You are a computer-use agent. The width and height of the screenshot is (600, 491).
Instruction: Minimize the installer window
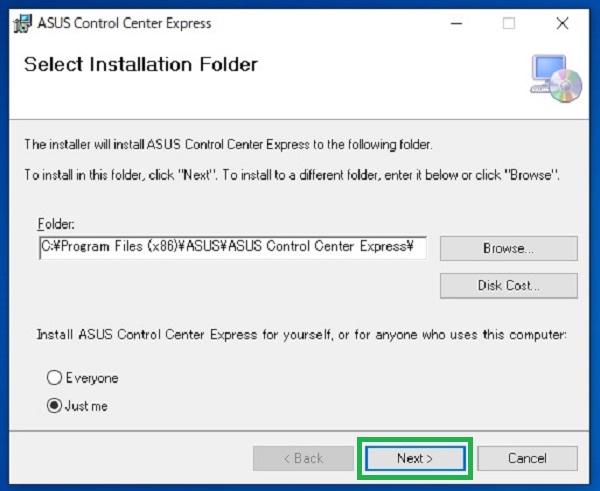[x=456, y=24]
